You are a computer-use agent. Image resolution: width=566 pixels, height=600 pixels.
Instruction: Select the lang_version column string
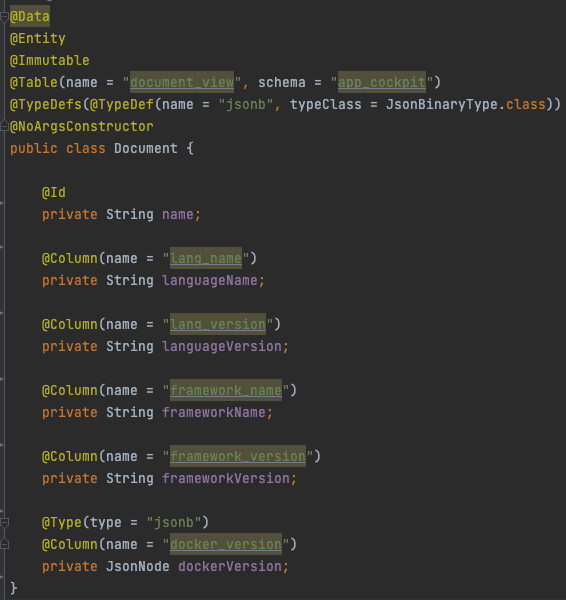217,324
